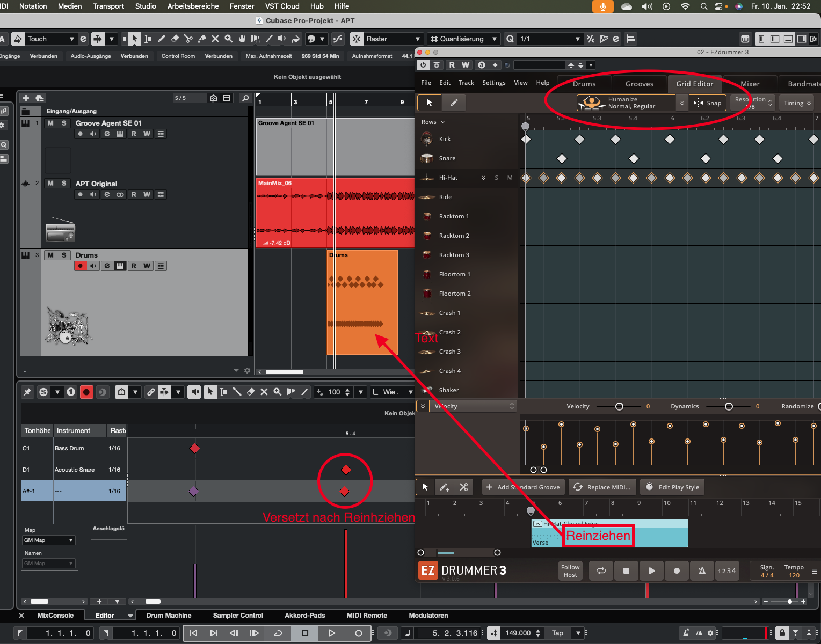This screenshot has height=644, width=821.
Task: Toggle loop in the EZdrummer transport
Action: [x=601, y=570]
